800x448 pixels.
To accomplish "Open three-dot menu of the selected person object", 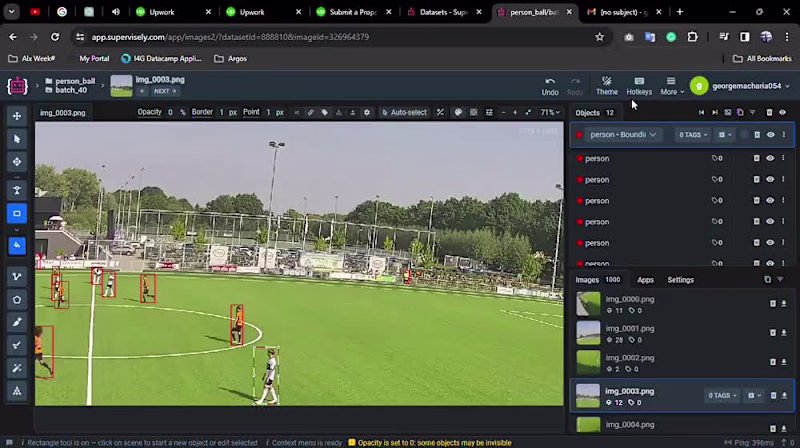I will coord(784,135).
